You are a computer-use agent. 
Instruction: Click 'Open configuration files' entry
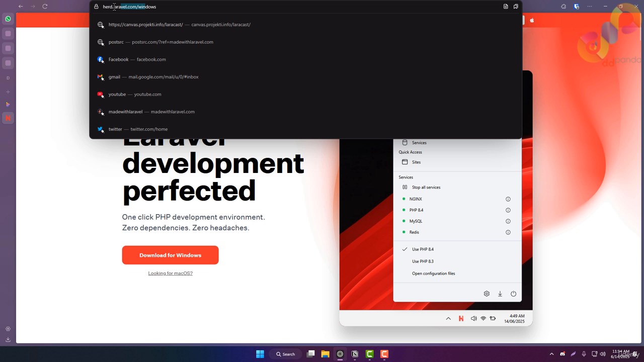[433, 274]
